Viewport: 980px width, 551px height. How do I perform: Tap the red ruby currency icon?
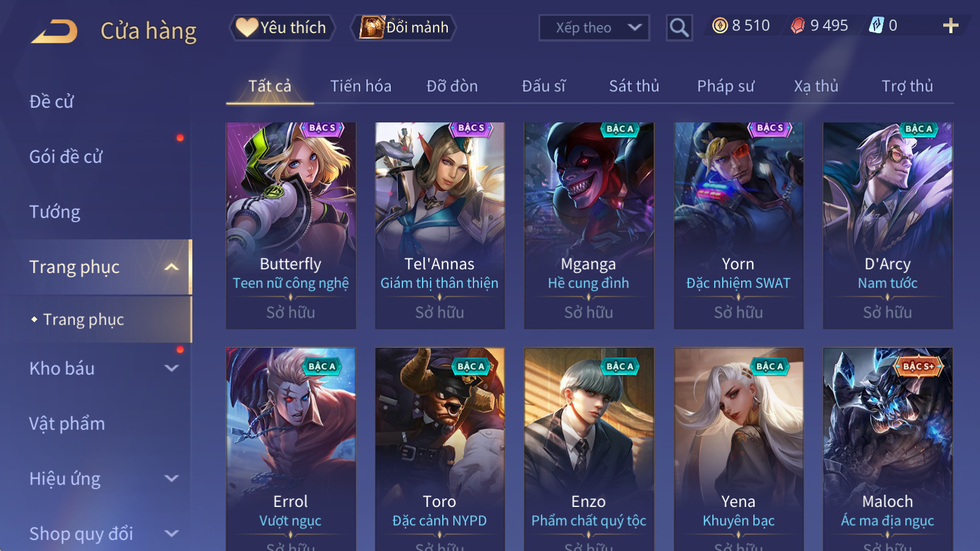coord(797,25)
